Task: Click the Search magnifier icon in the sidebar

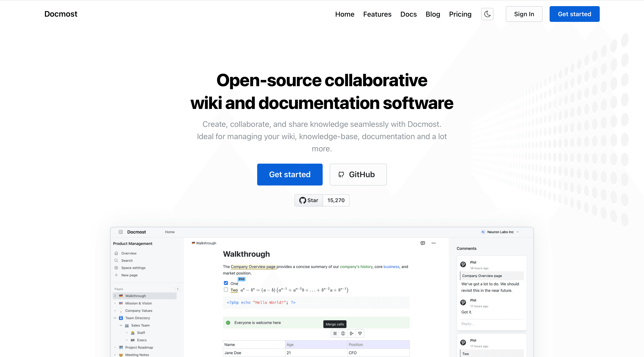Action: 116,260
